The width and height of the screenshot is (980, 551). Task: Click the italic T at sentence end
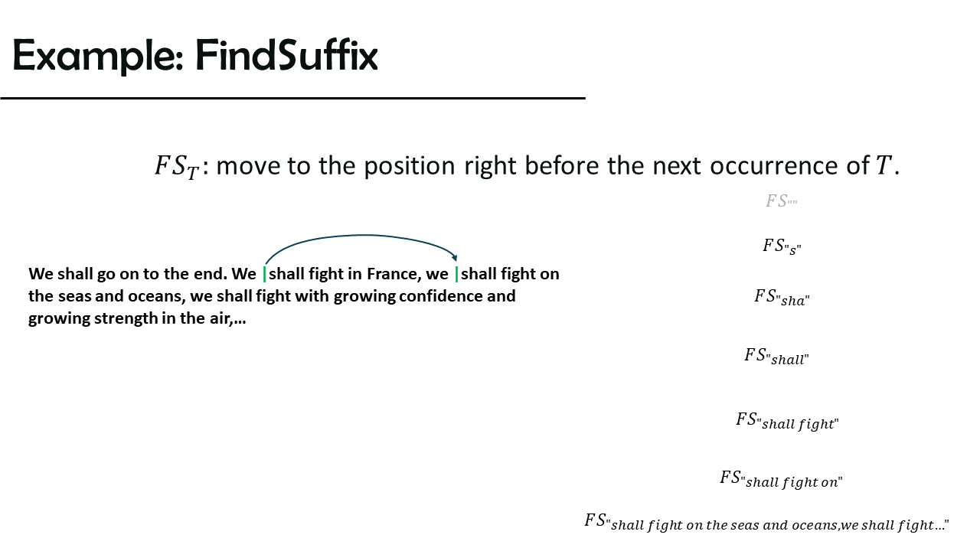(884, 166)
